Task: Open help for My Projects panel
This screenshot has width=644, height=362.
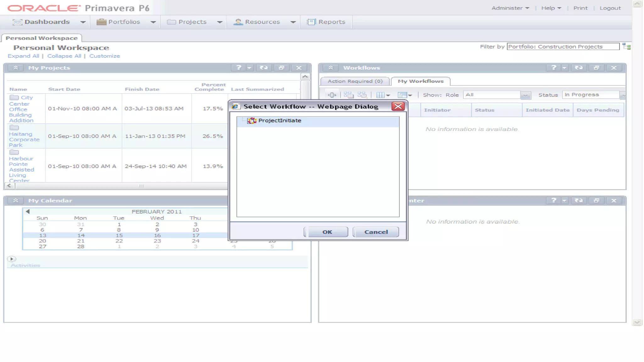Action: [x=239, y=68]
